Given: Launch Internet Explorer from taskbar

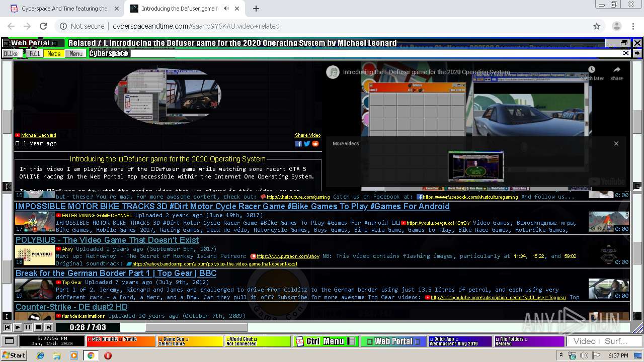Looking at the screenshot, I should click(x=40, y=355).
